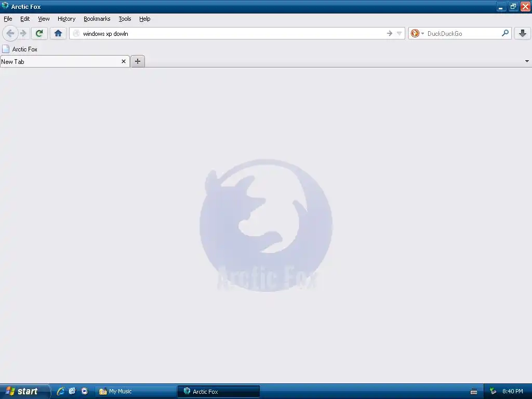Screen dimensions: 532x399
Task: Click the Arctic Fox taskbar button
Action: pyautogui.click(x=219, y=392)
